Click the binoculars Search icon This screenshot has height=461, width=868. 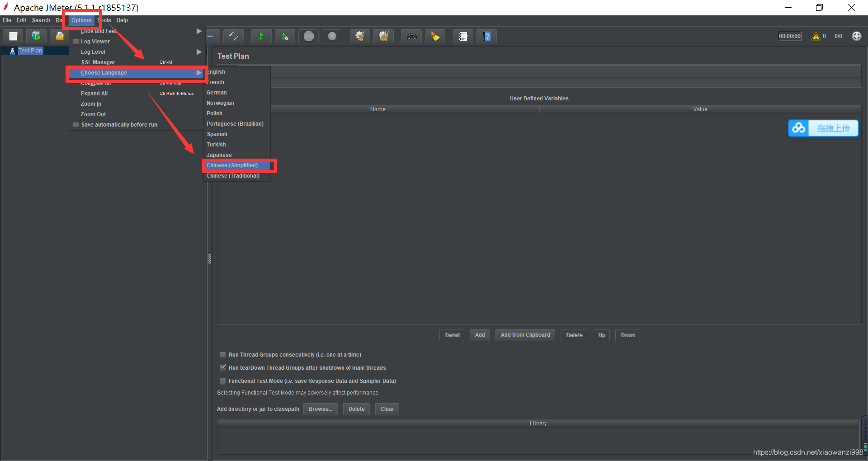(x=411, y=36)
